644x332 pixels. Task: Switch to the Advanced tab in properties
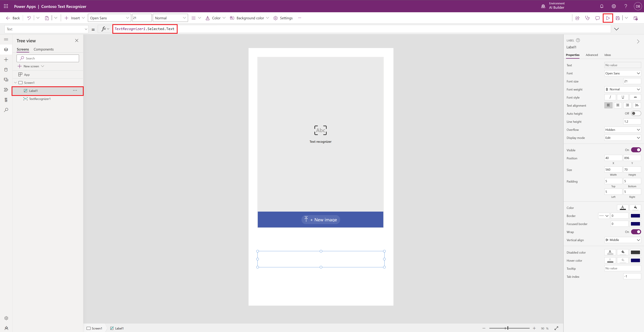pyautogui.click(x=592, y=55)
